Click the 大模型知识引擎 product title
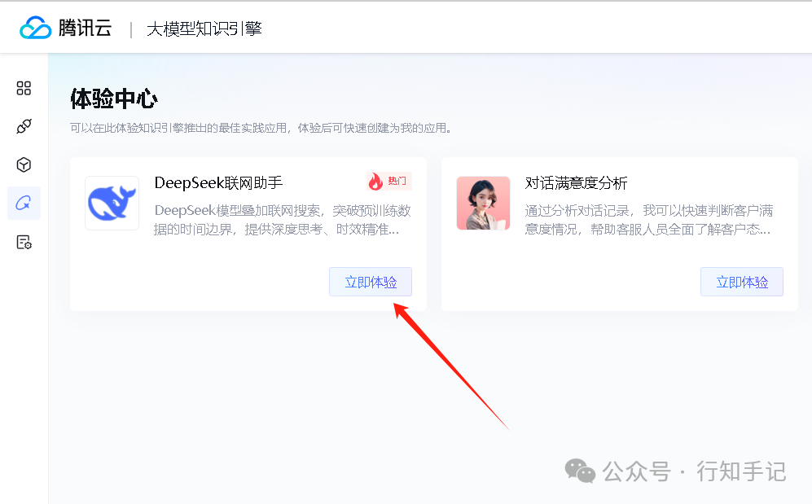The image size is (812, 504). coord(204,28)
